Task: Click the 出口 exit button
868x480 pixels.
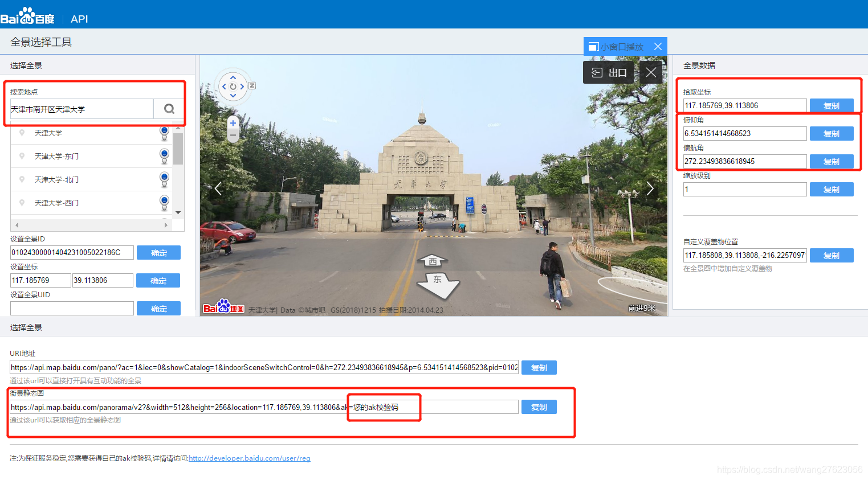Action: coord(609,72)
